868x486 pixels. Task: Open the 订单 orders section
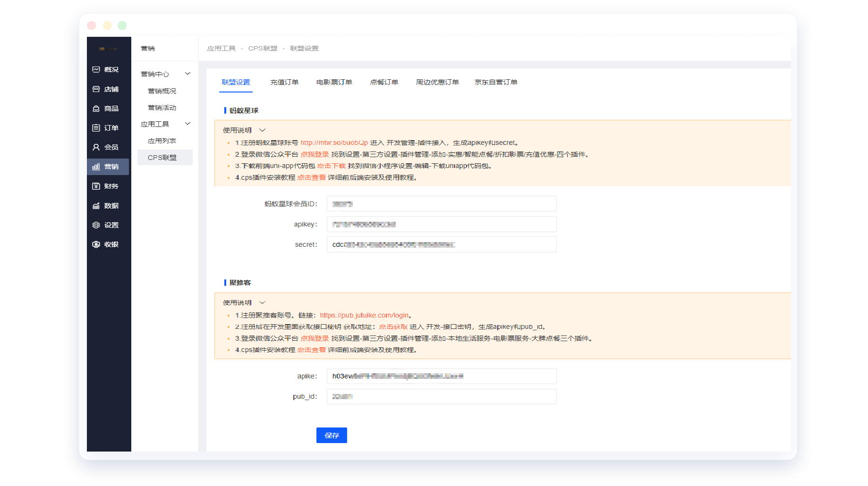pos(108,127)
